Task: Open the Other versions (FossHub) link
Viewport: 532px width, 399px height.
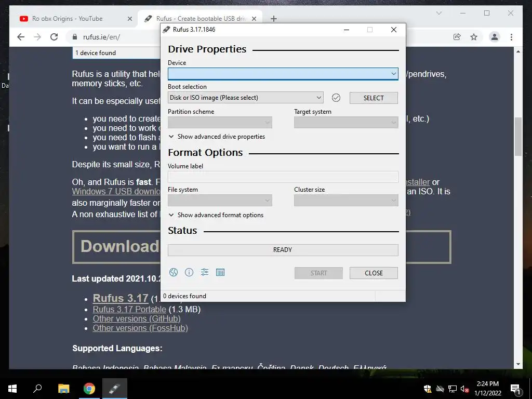Action: click(140, 328)
